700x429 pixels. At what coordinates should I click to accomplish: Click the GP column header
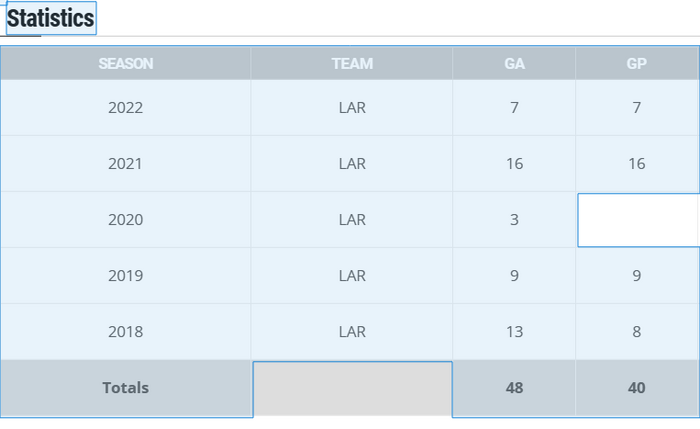tap(637, 63)
